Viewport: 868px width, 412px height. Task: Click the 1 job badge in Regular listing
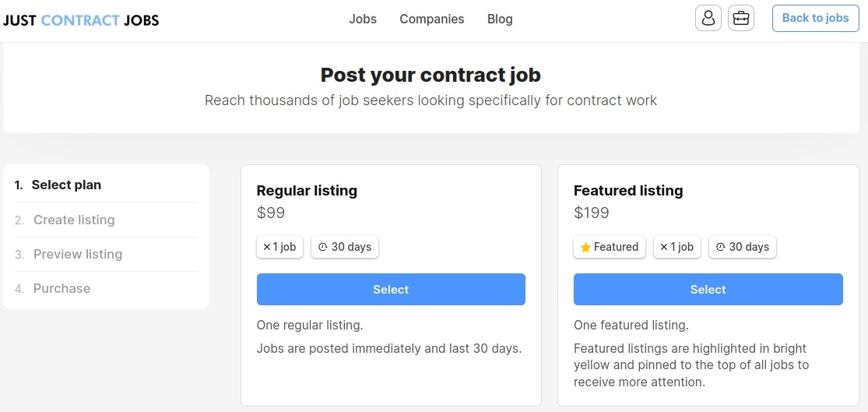279,247
